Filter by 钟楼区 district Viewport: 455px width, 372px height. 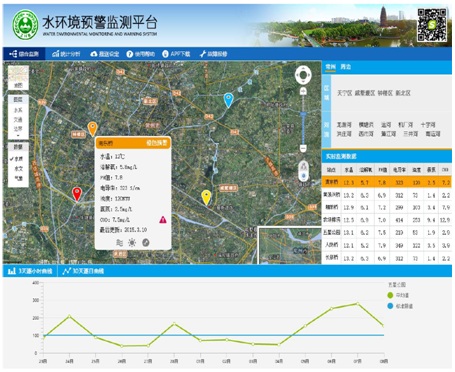pyautogui.click(x=385, y=93)
